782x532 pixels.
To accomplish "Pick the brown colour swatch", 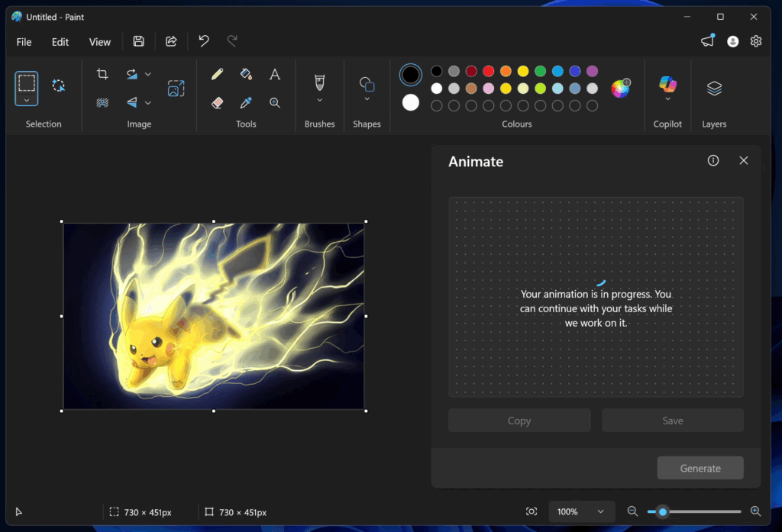I will 471,89.
